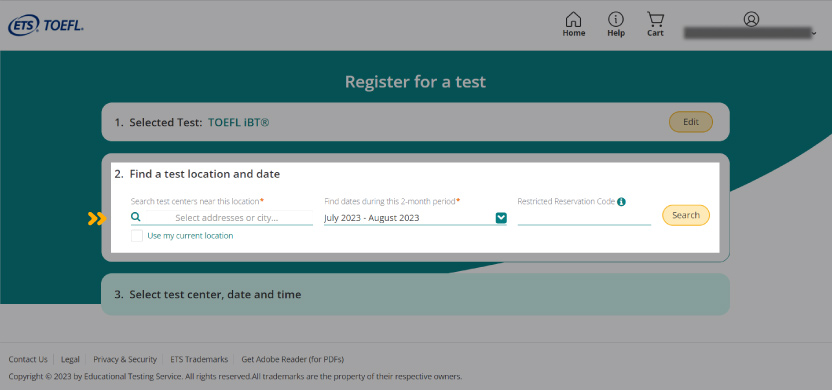
Task: Open the Contact Us footer link
Action: 28,359
